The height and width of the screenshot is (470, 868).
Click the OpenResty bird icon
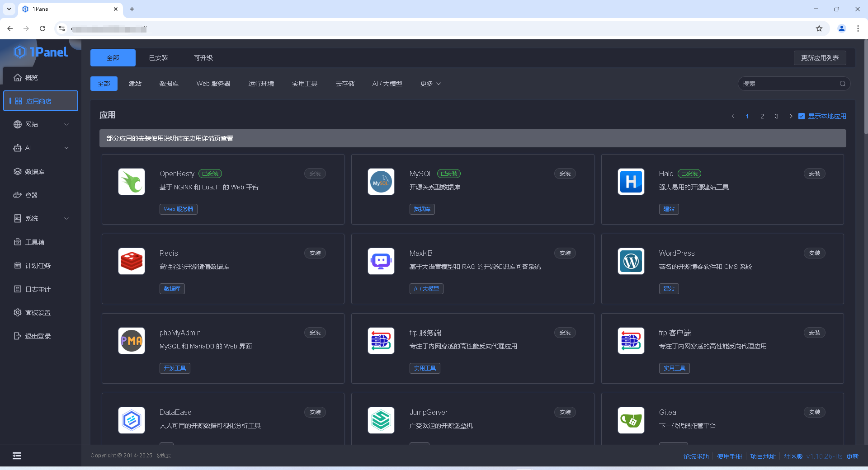131,182
